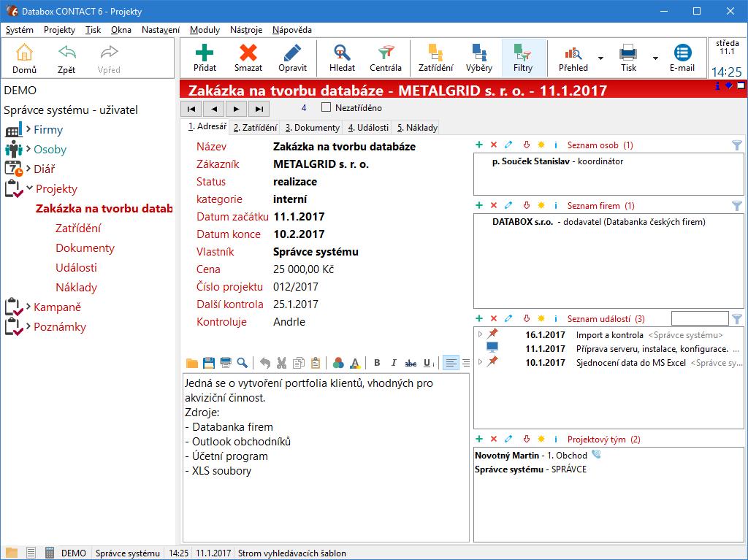Open folder icon in note editor toolbar

click(192, 363)
